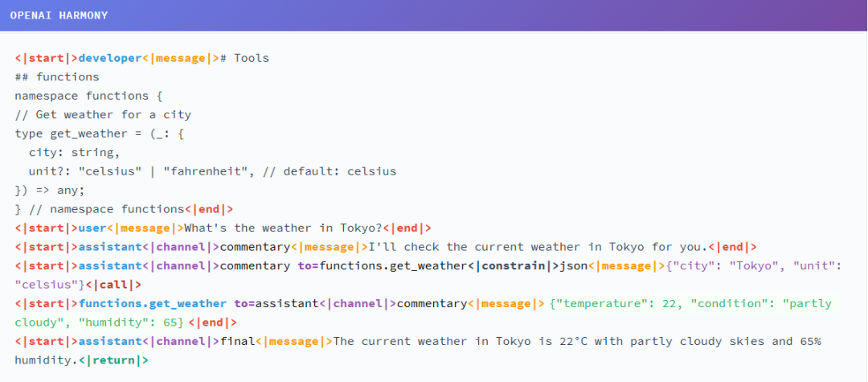Click the 'final' channel name
This screenshot has width=868, height=382.
tap(237, 341)
